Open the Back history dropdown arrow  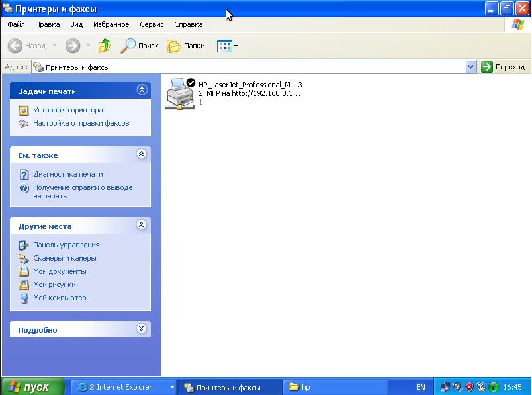[54, 46]
